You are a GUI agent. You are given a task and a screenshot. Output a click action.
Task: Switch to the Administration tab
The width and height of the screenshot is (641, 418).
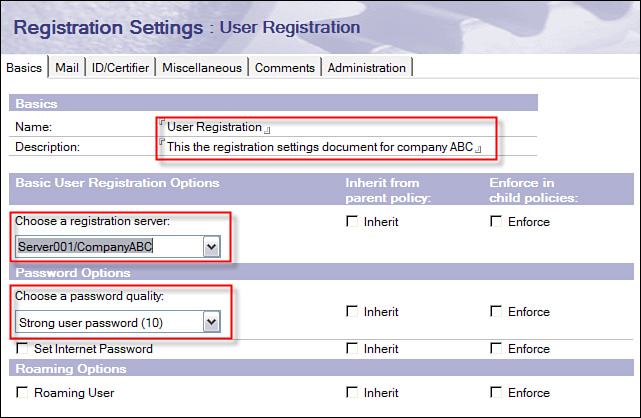367,68
